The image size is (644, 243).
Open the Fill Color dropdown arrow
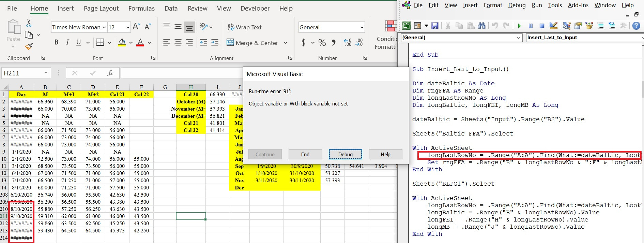point(131,43)
